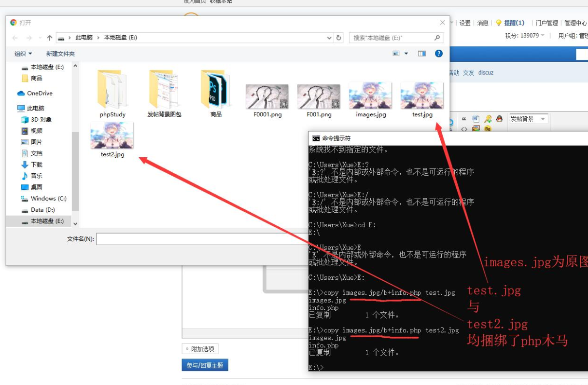Select the phpStudy folder
The width and height of the screenshot is (588, 385).
tap(112, 94)
